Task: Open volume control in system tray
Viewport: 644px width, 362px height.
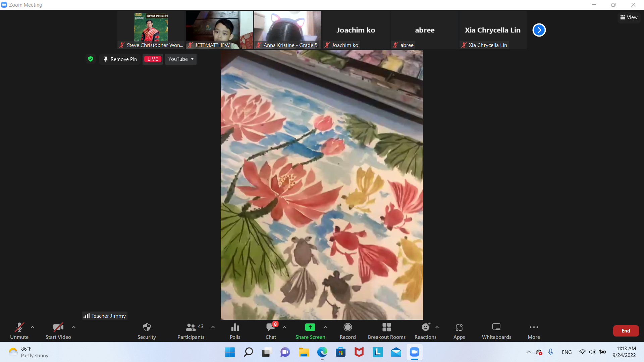Action: click(592, 352)
